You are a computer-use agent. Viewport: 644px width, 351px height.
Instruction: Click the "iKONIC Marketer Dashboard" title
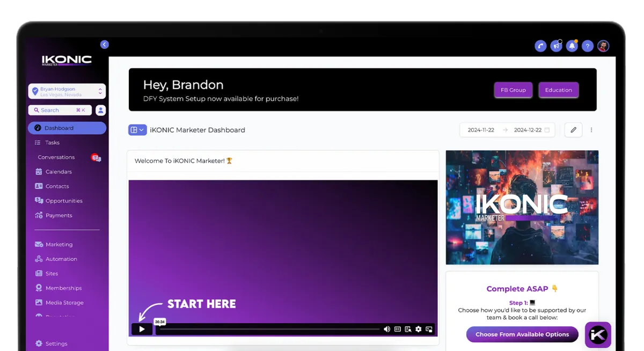(x=197, y=130)
